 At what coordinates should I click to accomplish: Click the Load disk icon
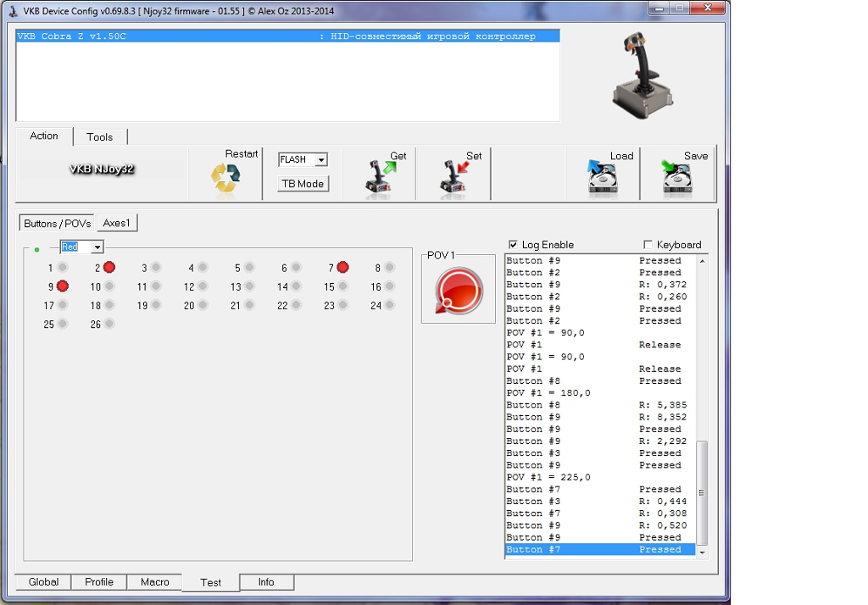tap(603, 178)
